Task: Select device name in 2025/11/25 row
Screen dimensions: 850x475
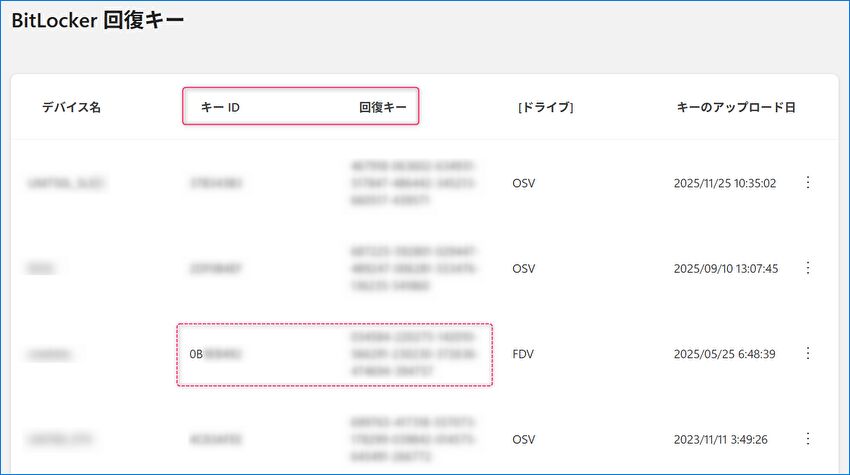Action: (x=66, y=183)
